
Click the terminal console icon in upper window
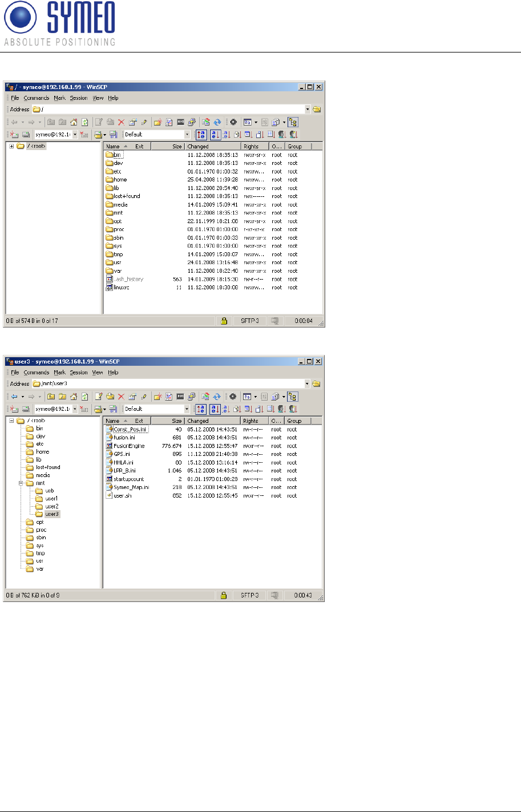pyautogui.click(x=181, y=122)
